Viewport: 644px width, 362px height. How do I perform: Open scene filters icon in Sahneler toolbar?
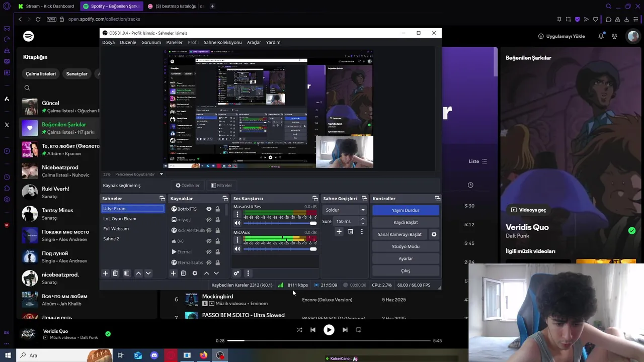[127, 273]
